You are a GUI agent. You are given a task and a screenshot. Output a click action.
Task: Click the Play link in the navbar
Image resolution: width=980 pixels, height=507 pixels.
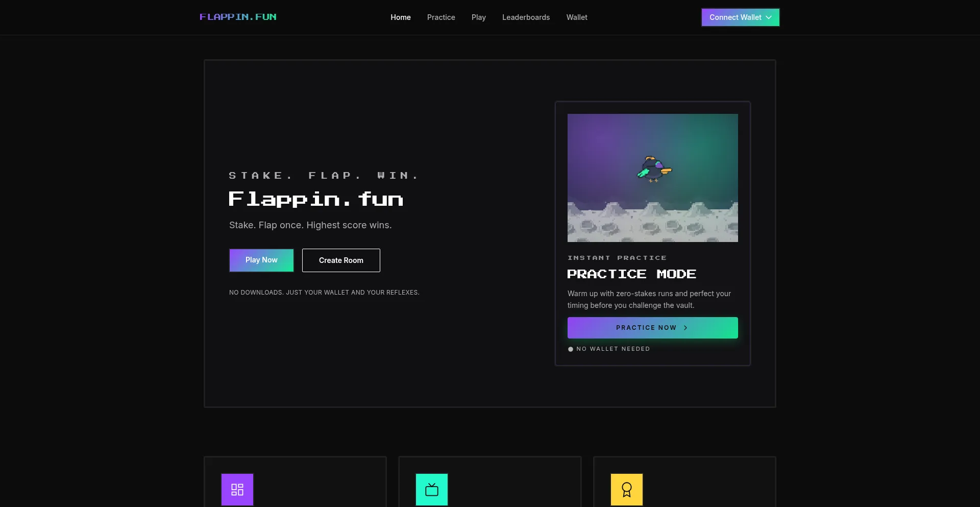pos(478,17)
